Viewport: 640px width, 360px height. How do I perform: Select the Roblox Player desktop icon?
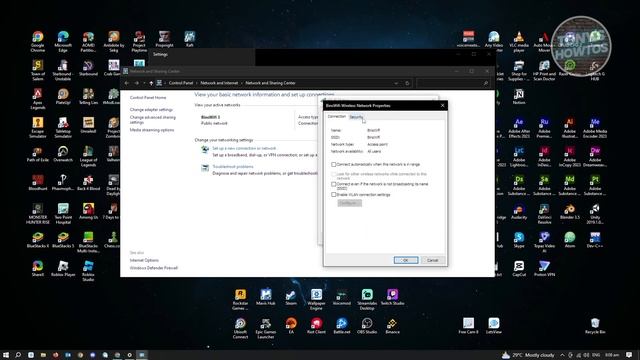pos(63,269)
